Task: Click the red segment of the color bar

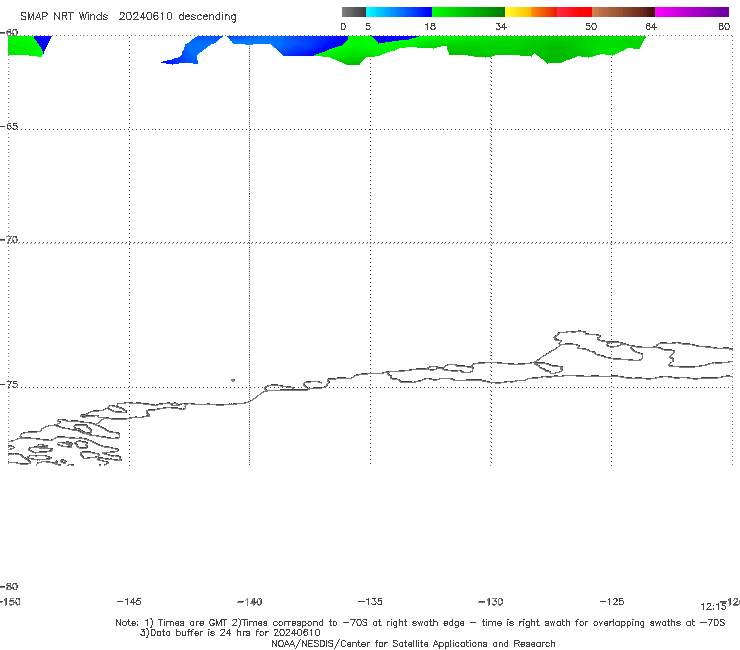Action: pos(574,12)
